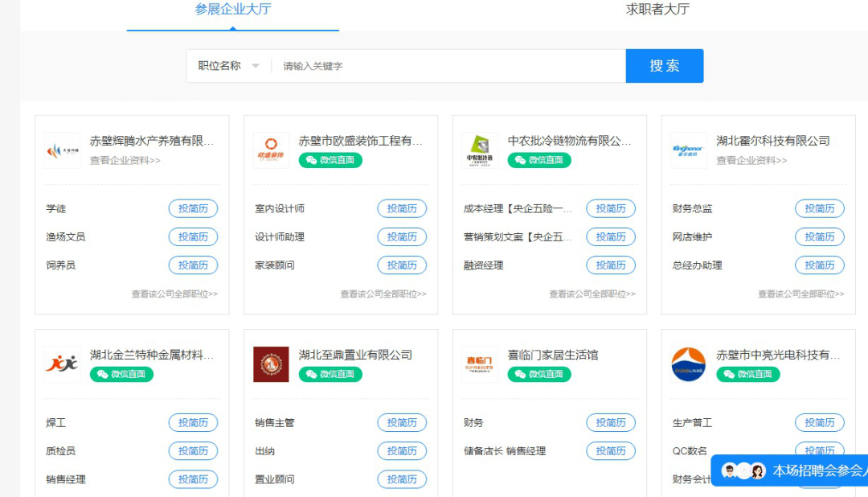Focus the 请输入关键字 search field

coord(448,66)
